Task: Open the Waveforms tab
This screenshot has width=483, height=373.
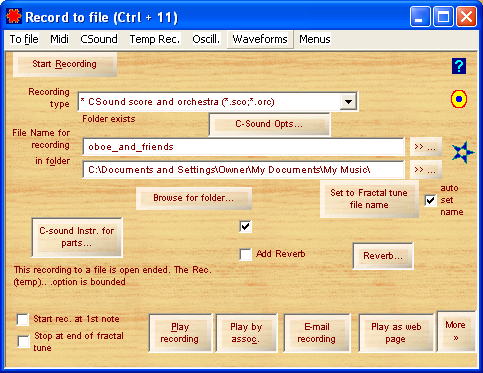Action: 260,39
